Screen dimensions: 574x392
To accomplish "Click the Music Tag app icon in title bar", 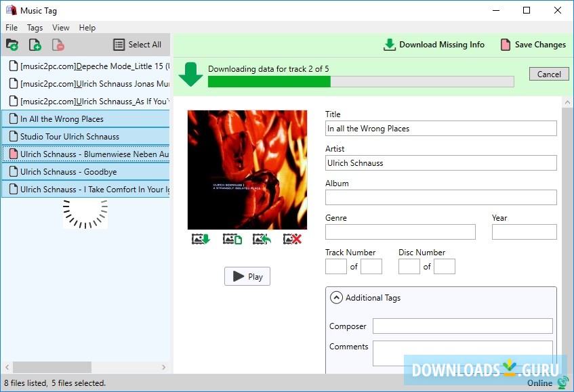I will [11, 10].
